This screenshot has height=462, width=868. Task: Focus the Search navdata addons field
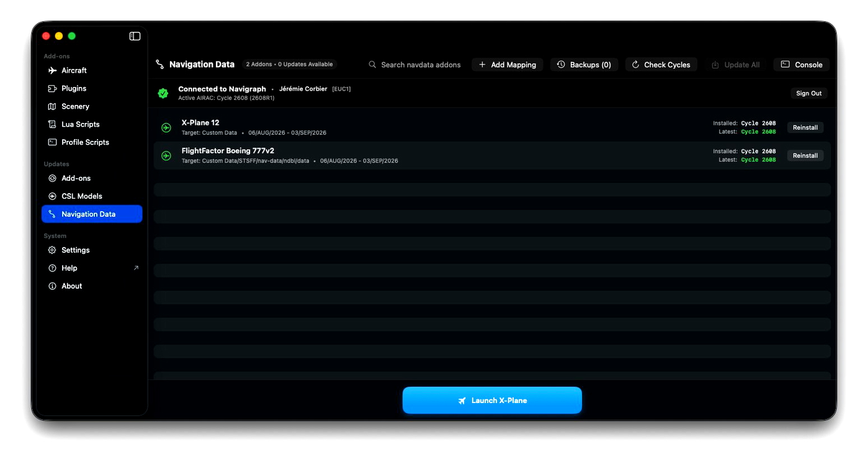click(x=414, y=65)
